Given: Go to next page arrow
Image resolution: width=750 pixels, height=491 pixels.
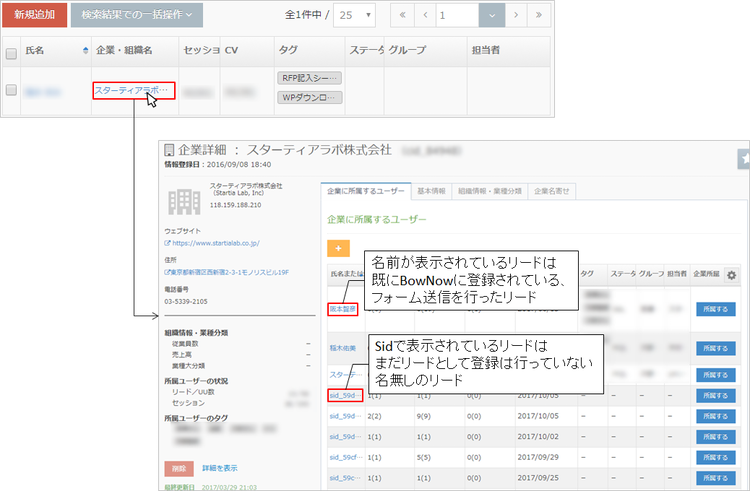Looking at the screenshot, I should (515, 16).
